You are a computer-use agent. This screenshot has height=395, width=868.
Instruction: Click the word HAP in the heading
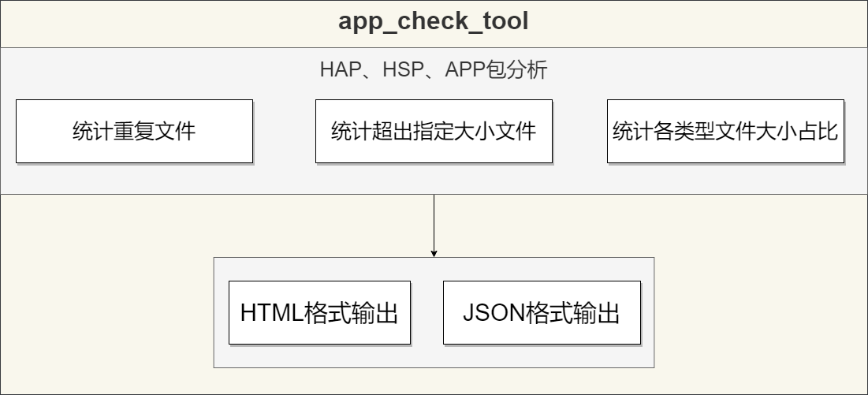pos(338,70)
